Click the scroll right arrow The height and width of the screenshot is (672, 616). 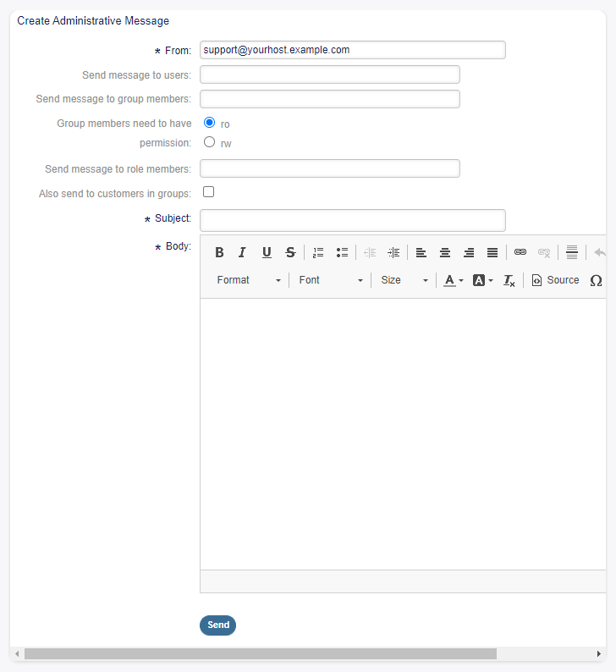point(598,654)
